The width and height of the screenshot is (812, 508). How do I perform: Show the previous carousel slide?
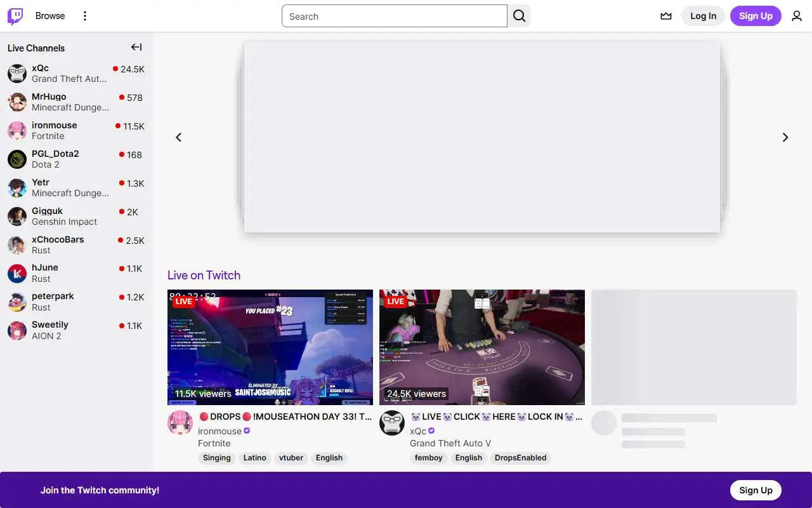[x=178, y=137]
